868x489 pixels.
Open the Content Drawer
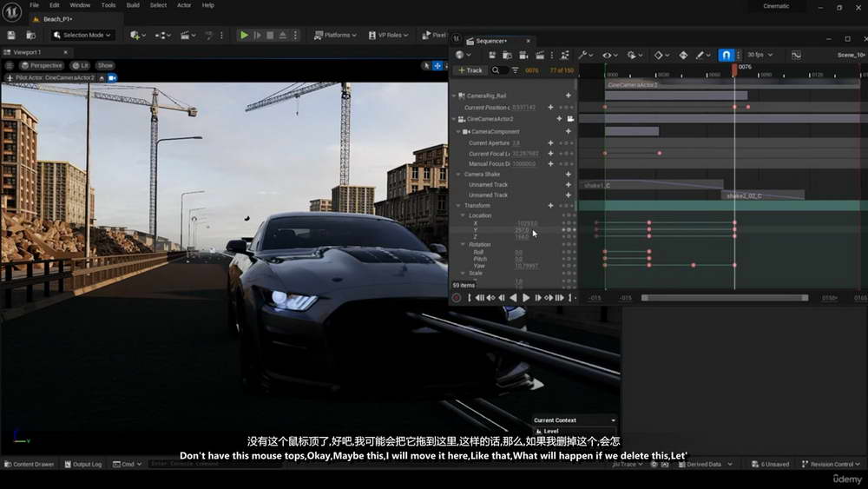pos(29,464)
